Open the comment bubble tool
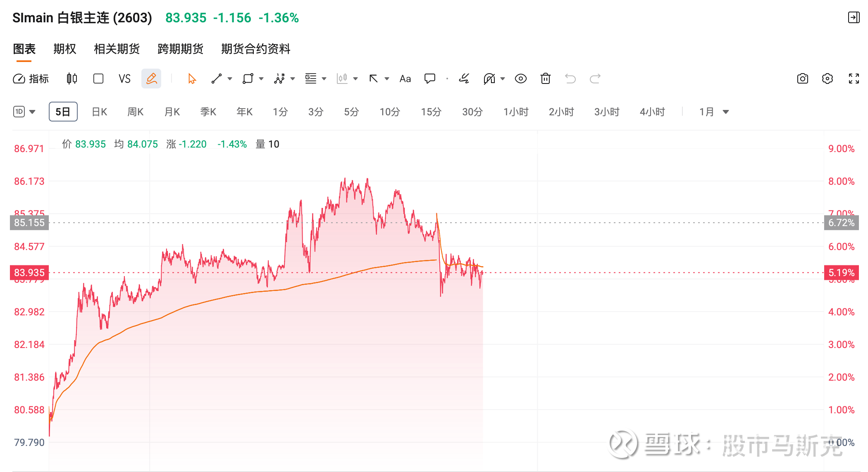Image resolution: width=868 pixels, height=472 pixels. point(430,79)
